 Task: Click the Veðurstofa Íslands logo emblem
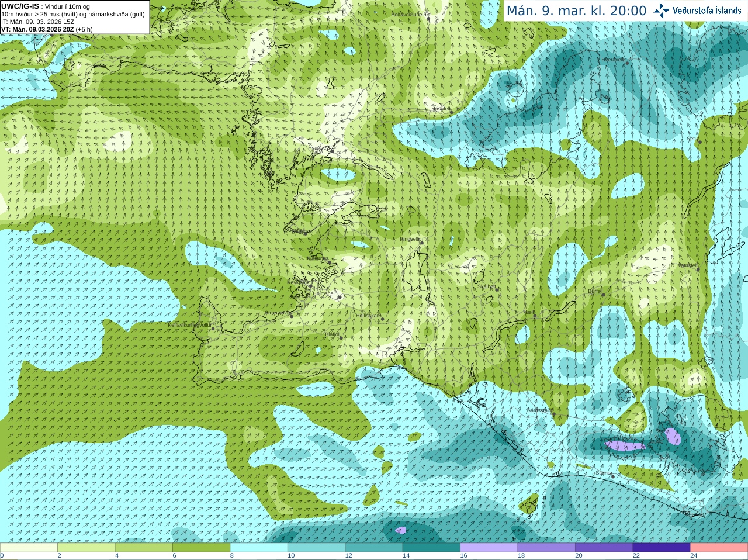pyautogui.click(x=662, y=10)
